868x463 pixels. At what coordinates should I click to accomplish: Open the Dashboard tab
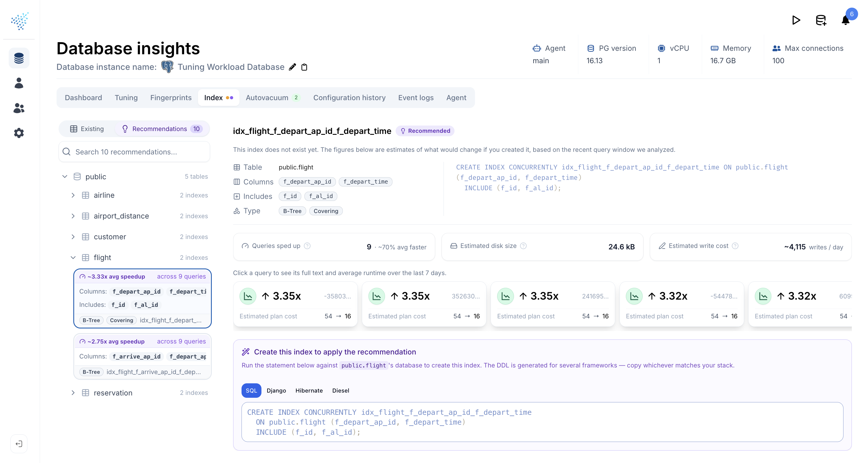point(83,98)
